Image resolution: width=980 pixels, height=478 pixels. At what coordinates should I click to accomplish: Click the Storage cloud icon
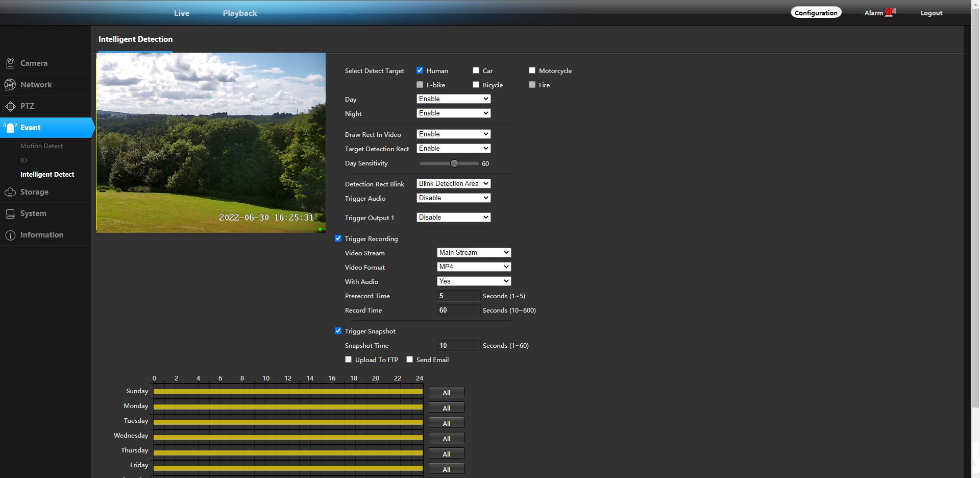[10, 192]
